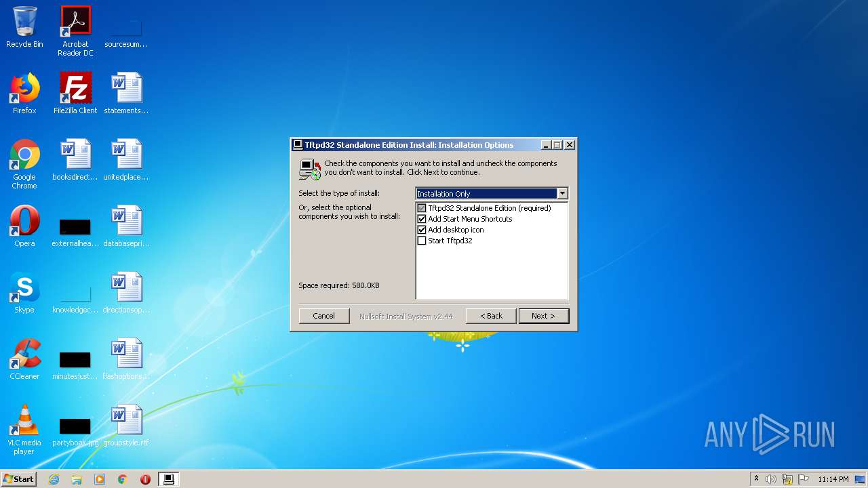Select the statements Word document icon

pos(126,94)
